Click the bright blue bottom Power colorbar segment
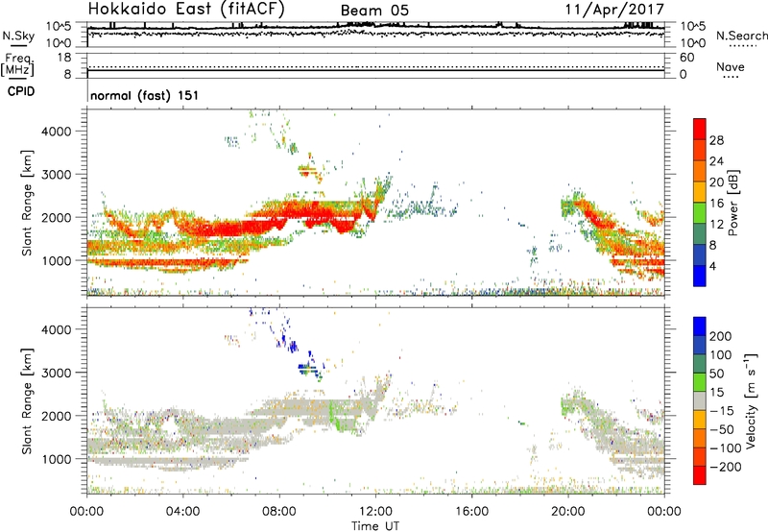The width and height of the screenshot is (768, 532). click(x=700, y=276)
